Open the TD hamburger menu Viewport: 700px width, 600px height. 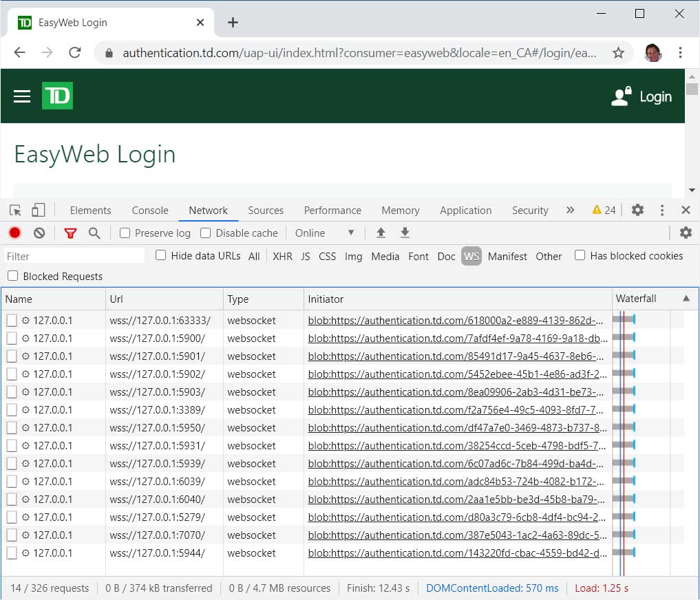(x=22, y=96)
